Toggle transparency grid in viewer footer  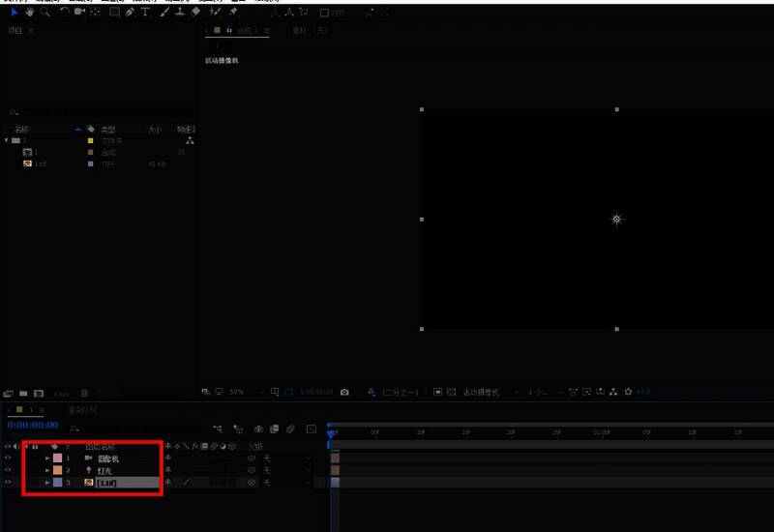451,392
